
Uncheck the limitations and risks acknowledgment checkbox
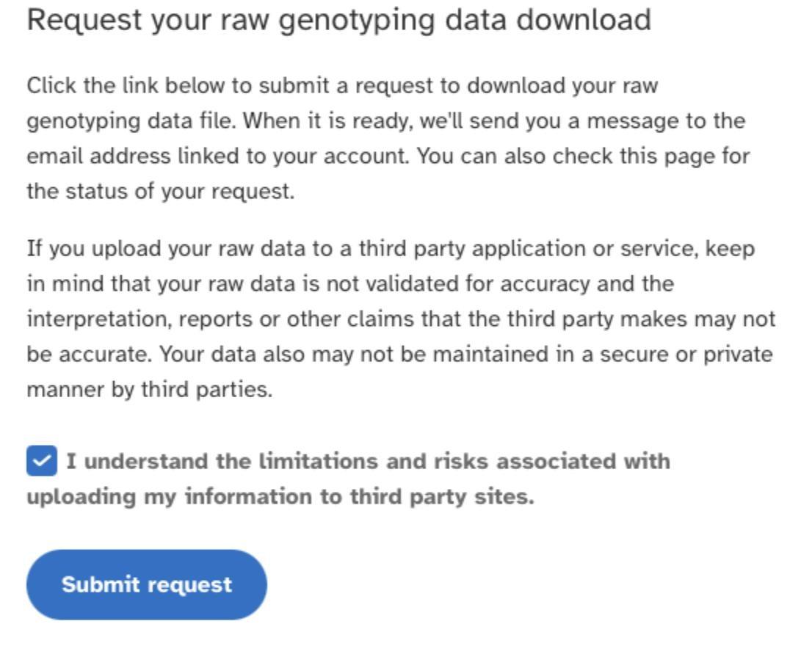[x=41, y=461]
